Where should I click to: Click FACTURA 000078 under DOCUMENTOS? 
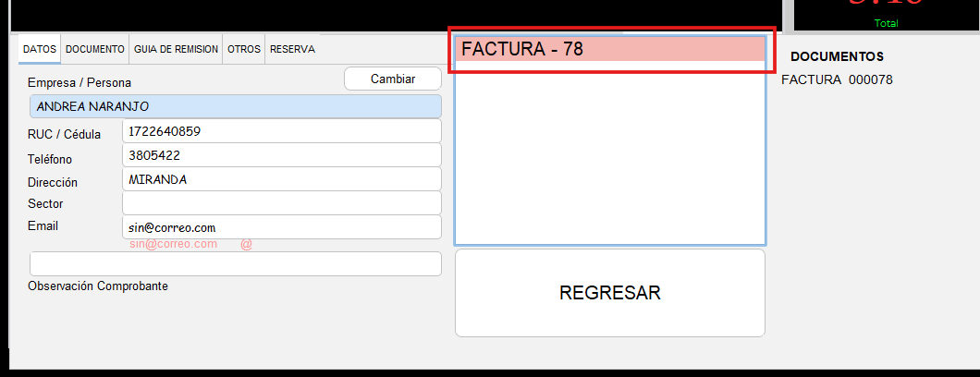(x=837, y=79)
